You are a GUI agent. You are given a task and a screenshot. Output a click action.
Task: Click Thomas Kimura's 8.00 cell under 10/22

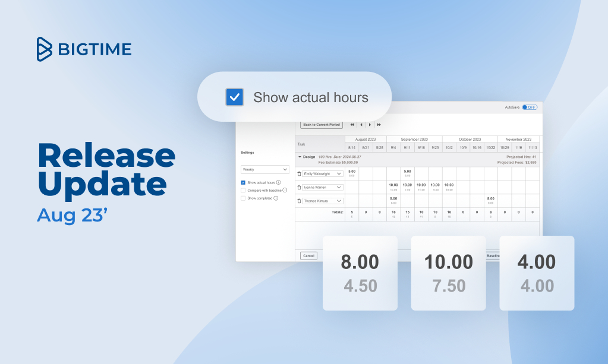[x=491, y=201]
